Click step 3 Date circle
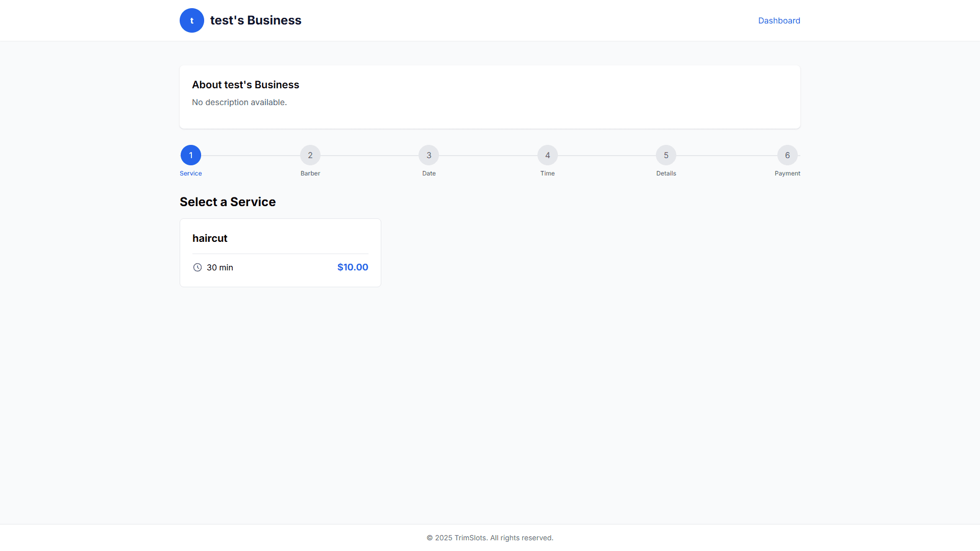 pyautogui.click(x=429, y=155)
